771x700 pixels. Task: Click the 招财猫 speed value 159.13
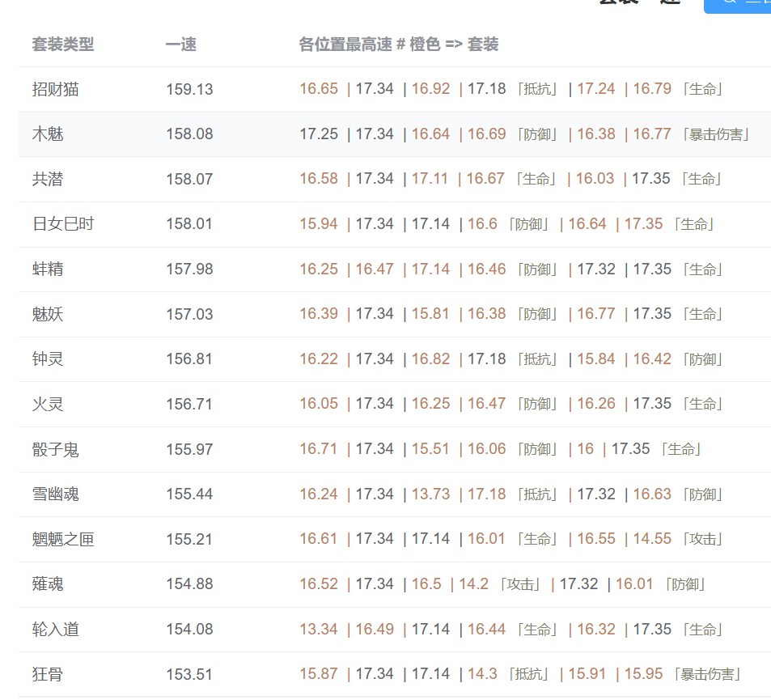pos(189,89)
